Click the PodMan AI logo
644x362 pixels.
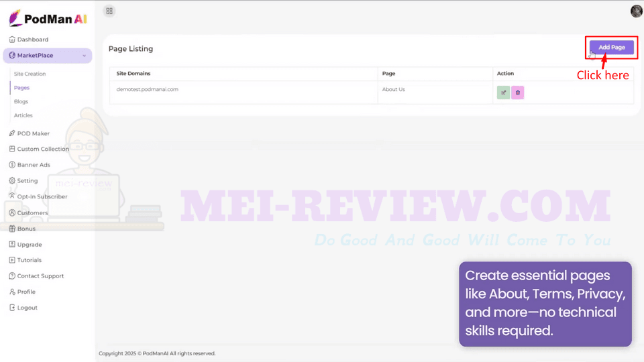click(x=48, y=19)
